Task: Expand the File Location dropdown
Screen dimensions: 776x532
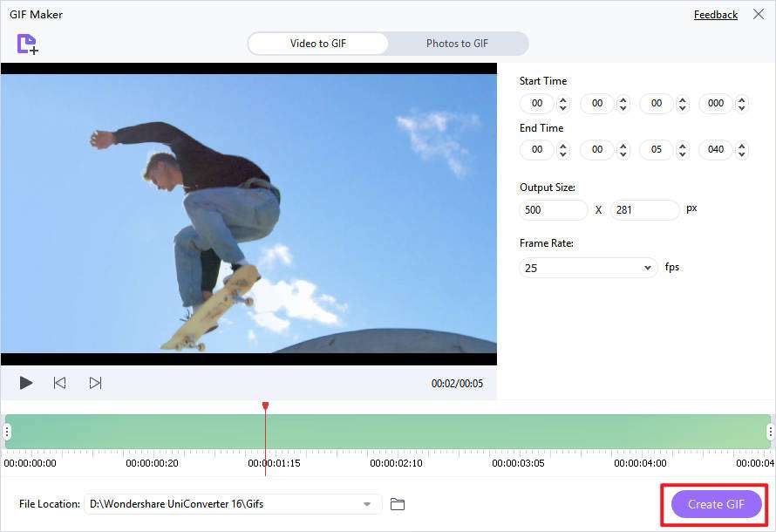Action: [367, 504]
